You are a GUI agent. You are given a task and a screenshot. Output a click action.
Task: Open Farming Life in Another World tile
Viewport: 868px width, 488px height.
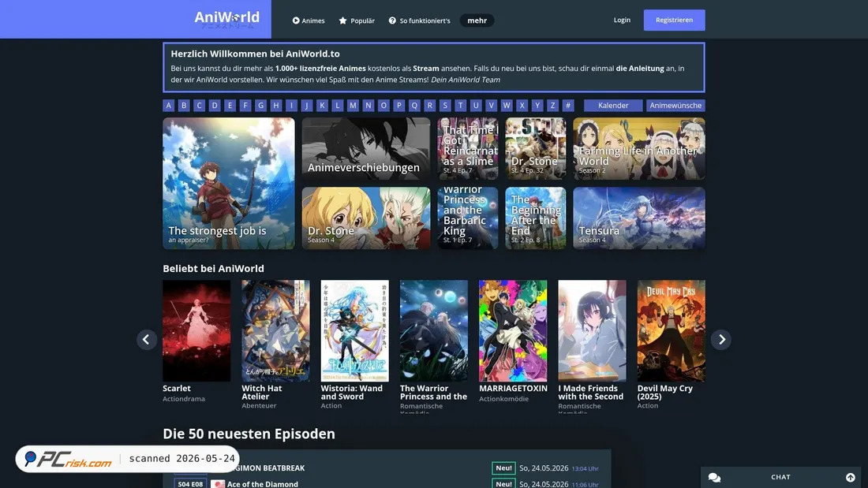click(639, 148)
